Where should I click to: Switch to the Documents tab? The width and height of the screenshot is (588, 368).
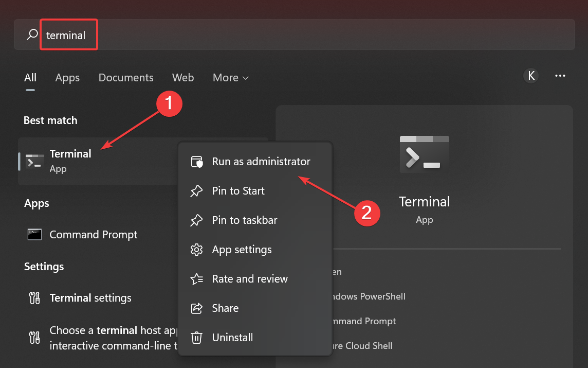[x=125, y=78]
